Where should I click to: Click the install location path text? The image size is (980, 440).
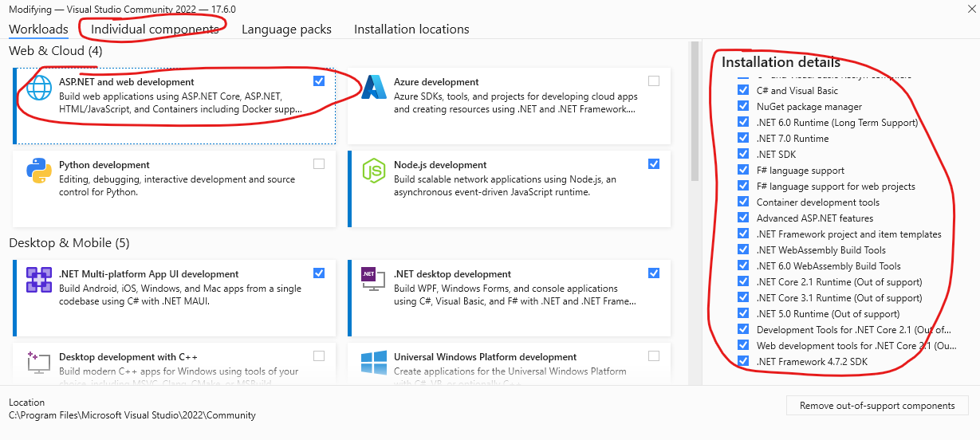tap(132, 414)
